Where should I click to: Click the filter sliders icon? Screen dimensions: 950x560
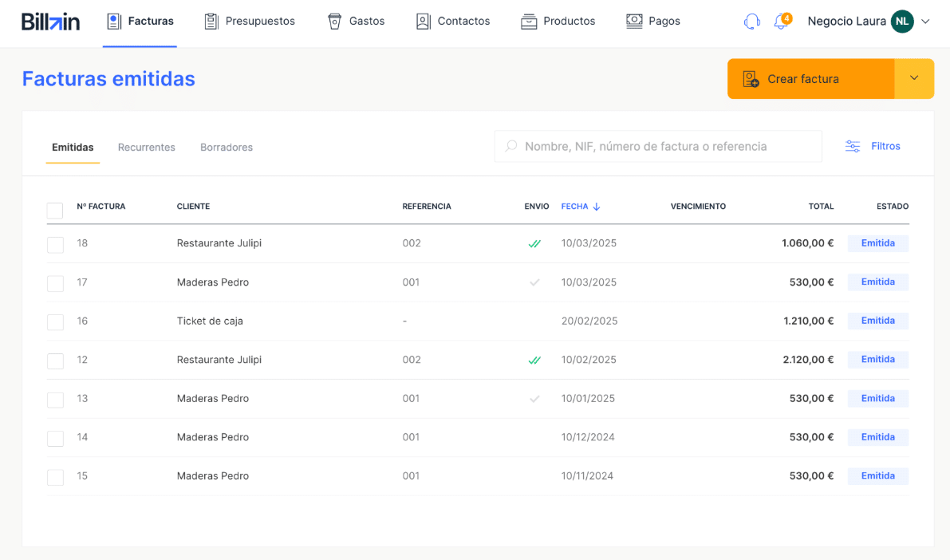[853, 147]
